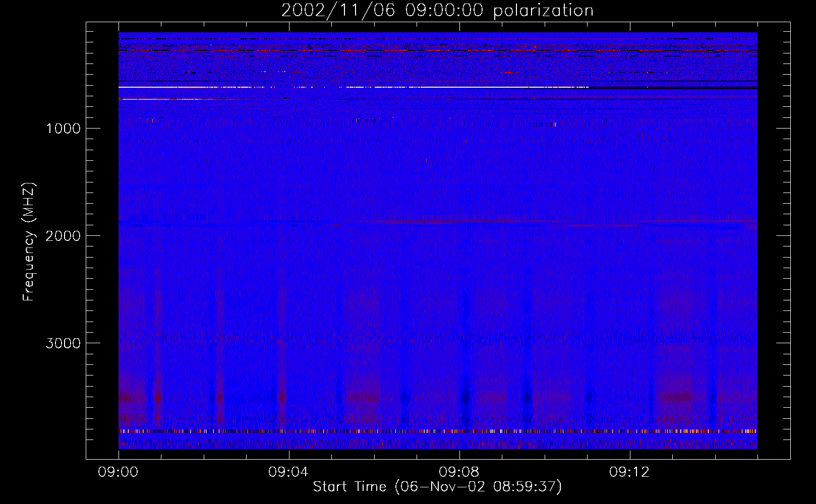Click the 'Frequency (MHZ)' axis label
Viewport: 816px width, 504px height.
[29, 242]
